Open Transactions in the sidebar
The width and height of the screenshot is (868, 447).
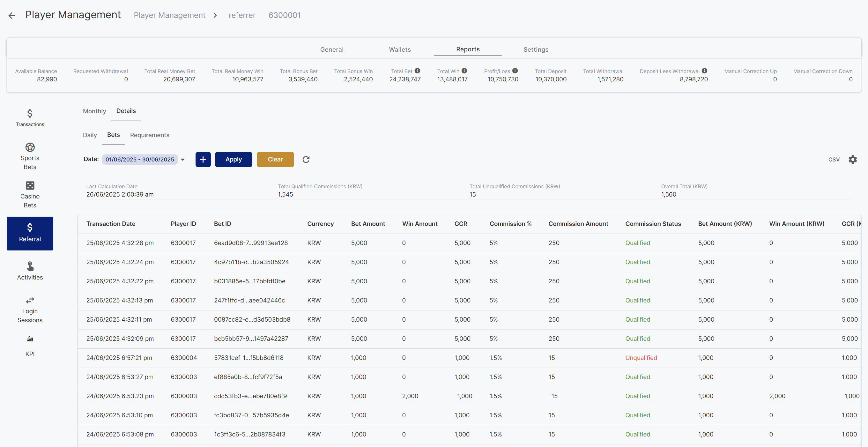click(x=30, y=118)
